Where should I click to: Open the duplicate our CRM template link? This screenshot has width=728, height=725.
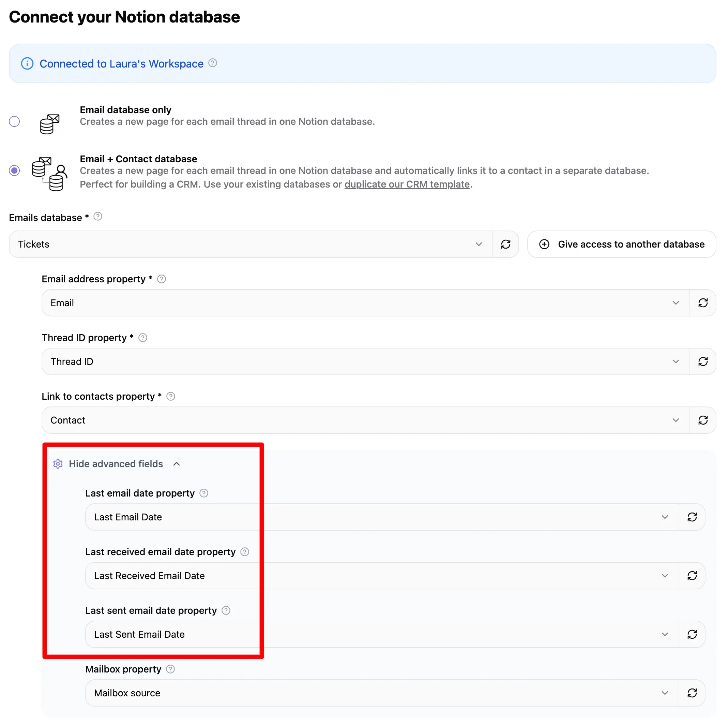pyautogui.click(x=407, y=184)
